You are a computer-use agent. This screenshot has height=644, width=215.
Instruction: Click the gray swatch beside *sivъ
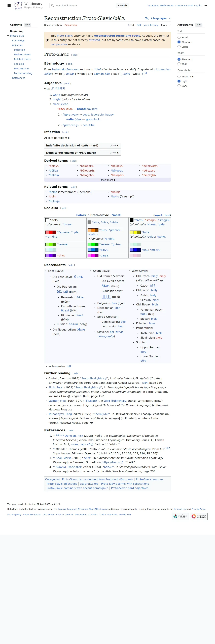(x=89, y=222)
